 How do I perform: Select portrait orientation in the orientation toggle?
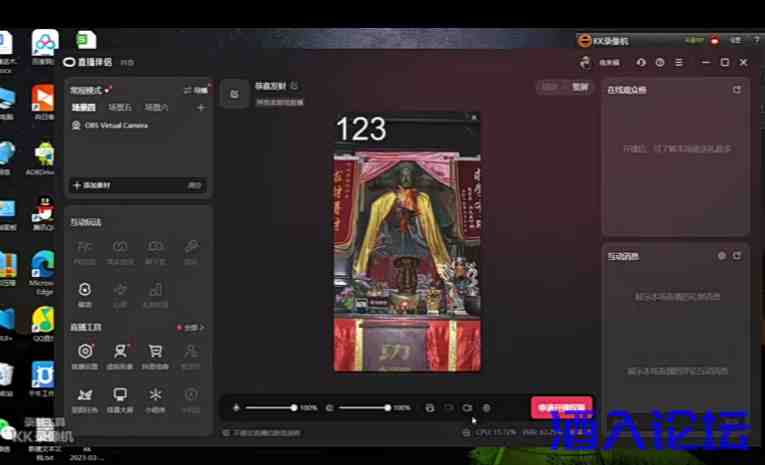click(x=580, y=87)
